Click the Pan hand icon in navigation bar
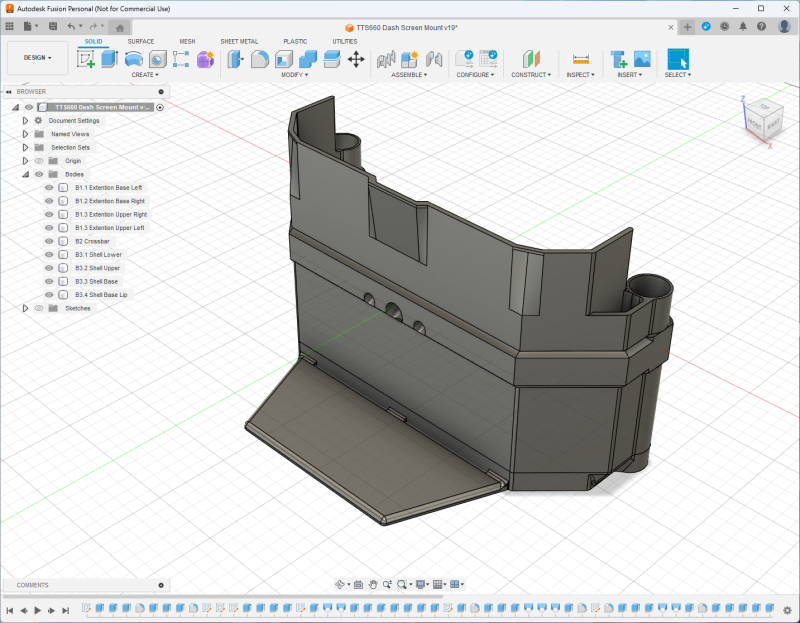 click(372, 584)
